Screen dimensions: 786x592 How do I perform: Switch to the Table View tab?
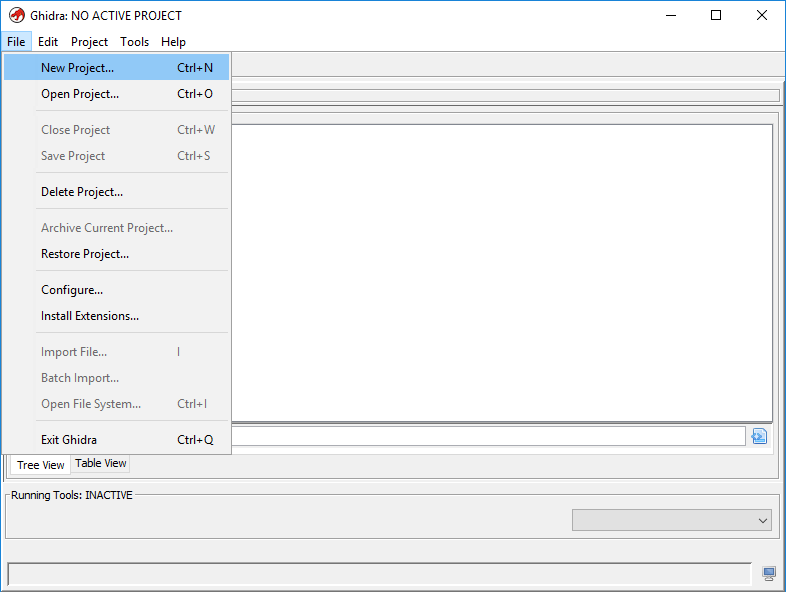101,463
